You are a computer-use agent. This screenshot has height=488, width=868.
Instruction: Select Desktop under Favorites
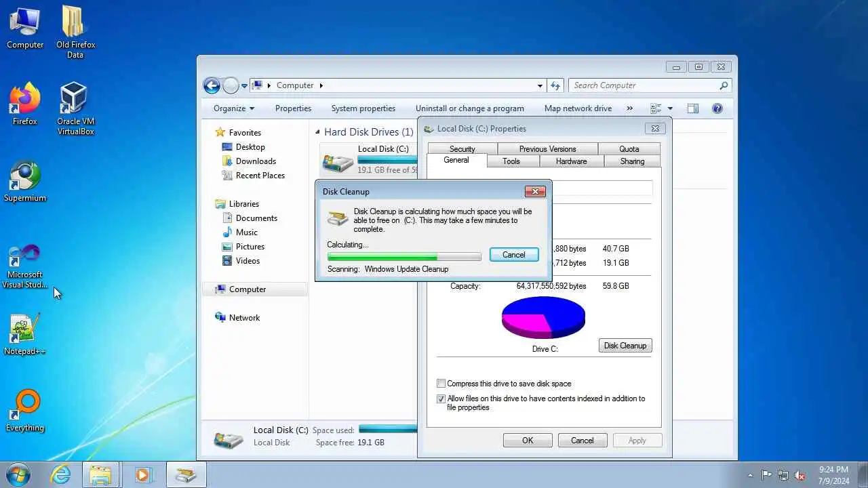point(250,147)
